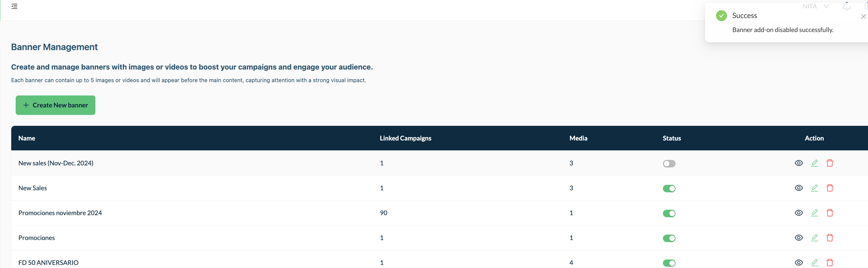Disable the New Sales status toggle
Screen dimensions: 868x268
[x=669, y=189]
